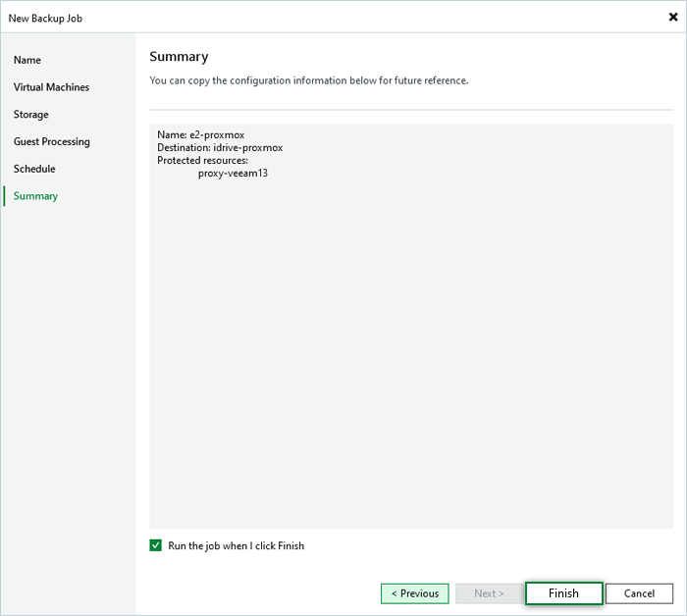Click the 'Name: e2-proxmox' summary line
This screenshot has width=687, height=616.
click(200, 134)
